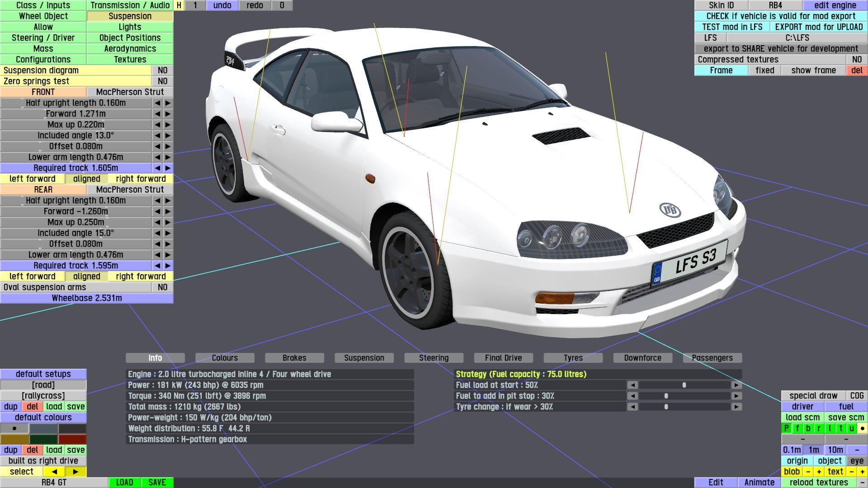
Task: Click EXPORT mod for UPLOAD button
Action: (x=818, y=27)
